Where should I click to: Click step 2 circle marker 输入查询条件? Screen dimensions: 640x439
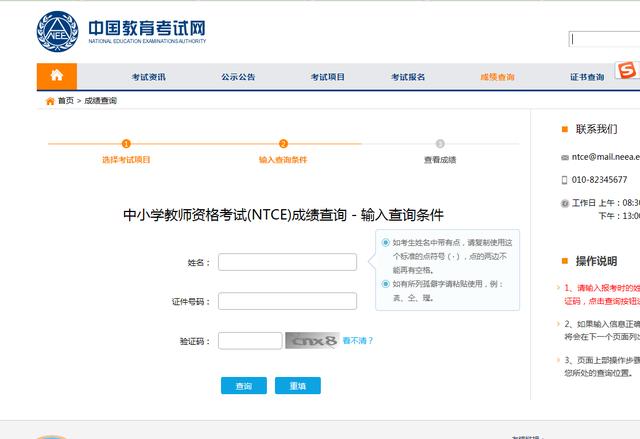(283, 144)
